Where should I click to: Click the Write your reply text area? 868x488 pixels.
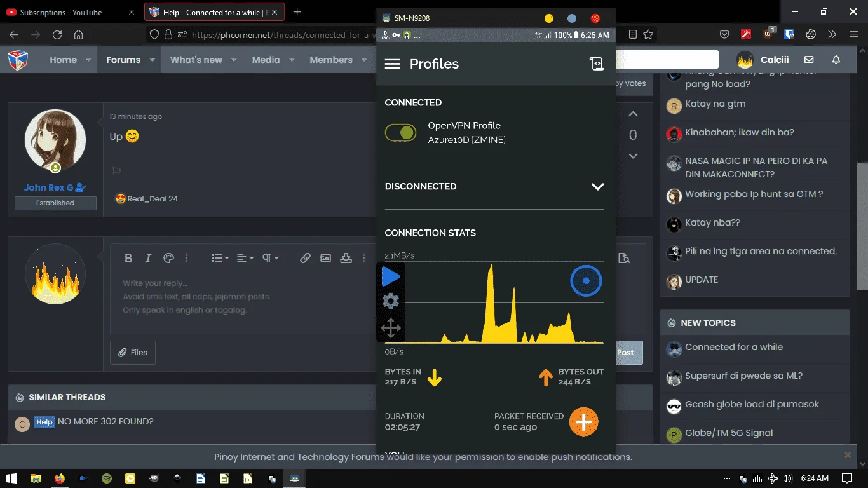[243, 297]
